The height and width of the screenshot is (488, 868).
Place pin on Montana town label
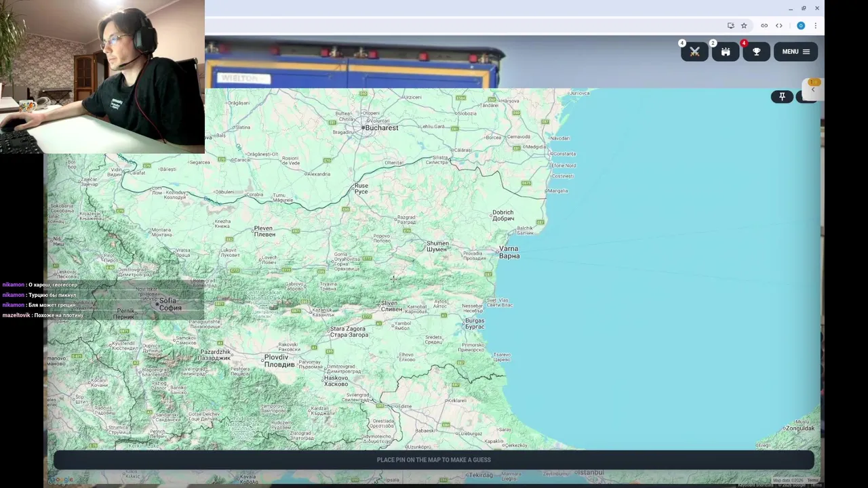pyautogui.click(x=161, y=232)
